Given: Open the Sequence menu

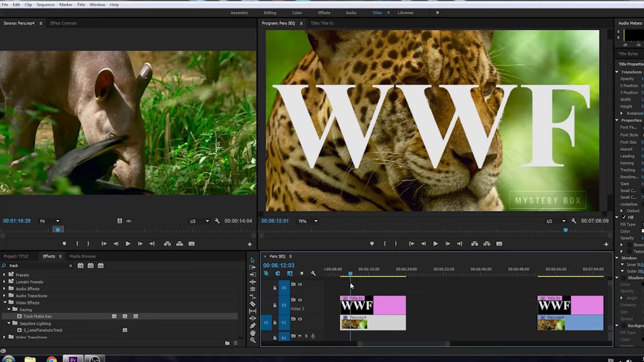Looking at the screenshot, I should (x=45, y=5).
